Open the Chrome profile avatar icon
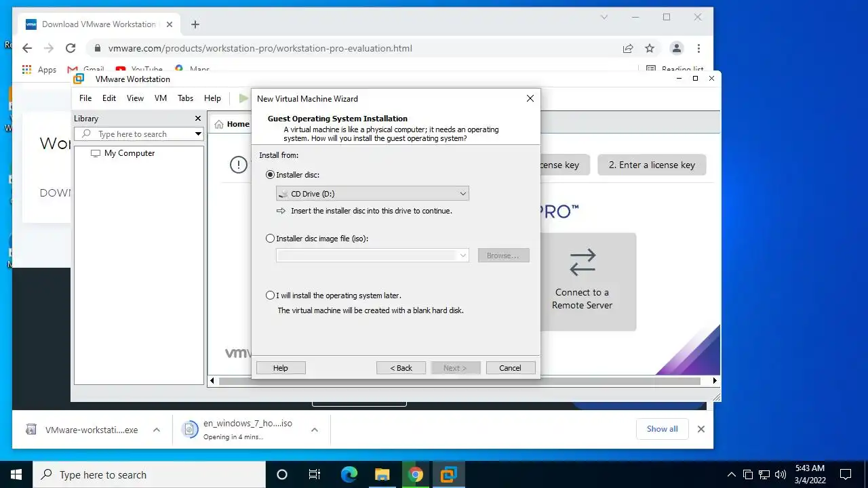Image resolution: width=868 pixels, height=488 pixels. pyautogui.click(x=676, y=48)
